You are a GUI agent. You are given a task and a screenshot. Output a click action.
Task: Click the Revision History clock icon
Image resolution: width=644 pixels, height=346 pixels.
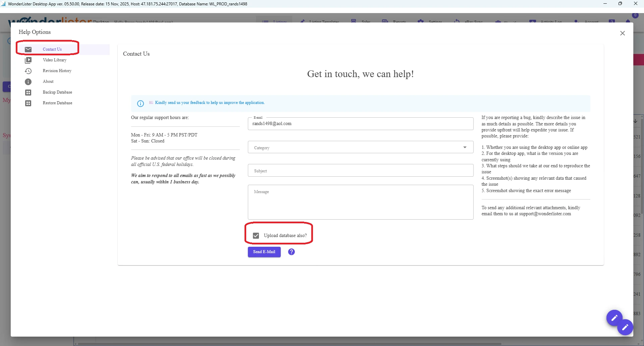coord(28,71)
